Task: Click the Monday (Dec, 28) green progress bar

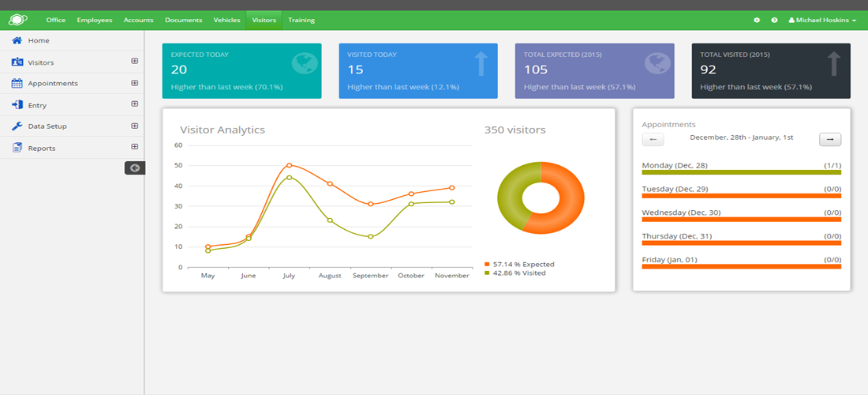Action: pyautogui.click(x=741, y=171)
